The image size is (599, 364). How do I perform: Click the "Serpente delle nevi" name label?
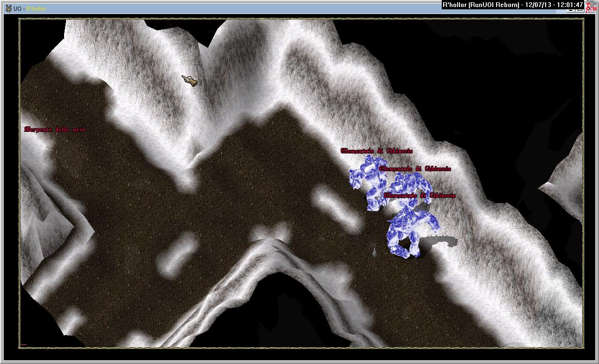(55, 130)
